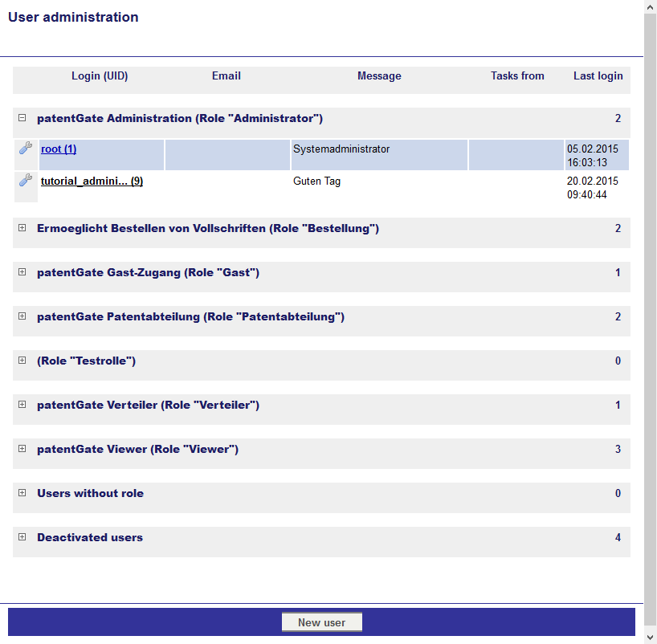Click the Guten Tag message cell

[379, 187]
